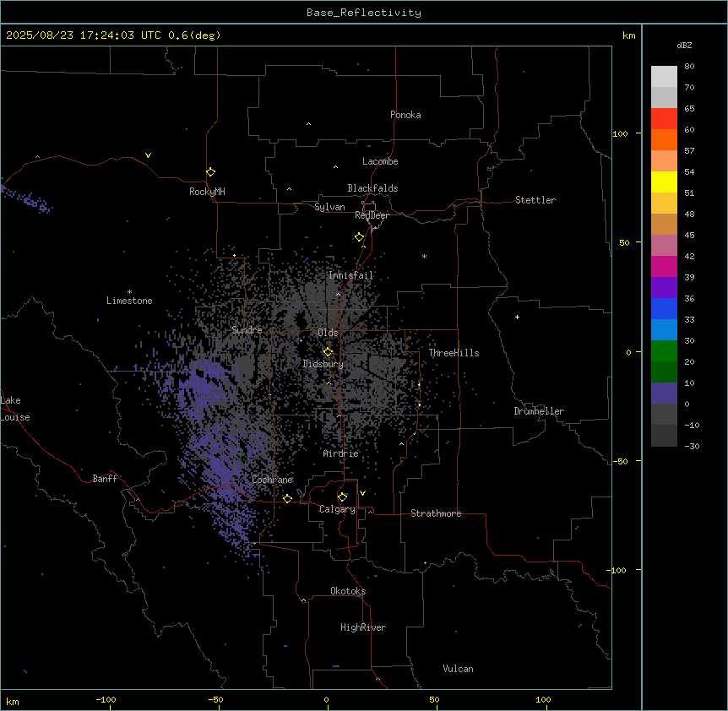728x711 pixels.
Task: Click the ThreeHills label
Action: (454, 353)
